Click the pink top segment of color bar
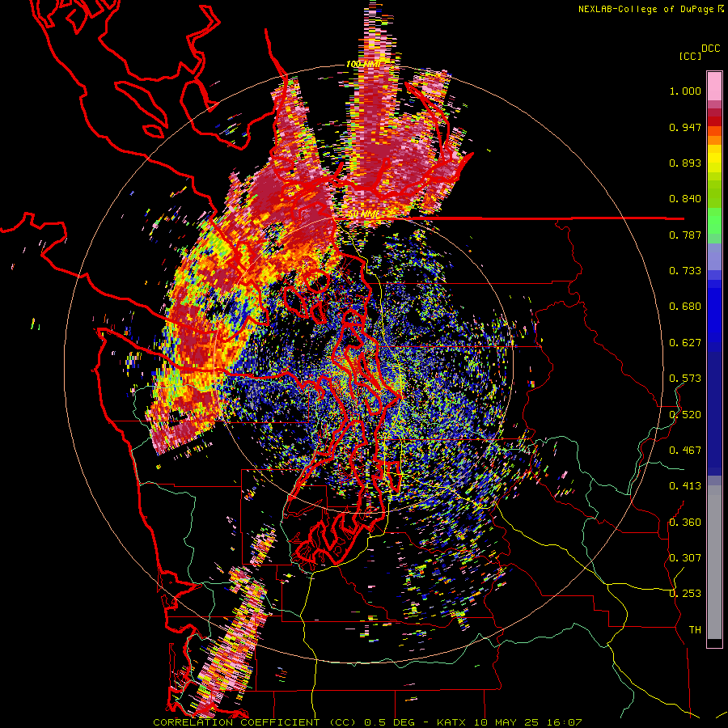Screen dimensions: 728x728 [x=714, y=87]
